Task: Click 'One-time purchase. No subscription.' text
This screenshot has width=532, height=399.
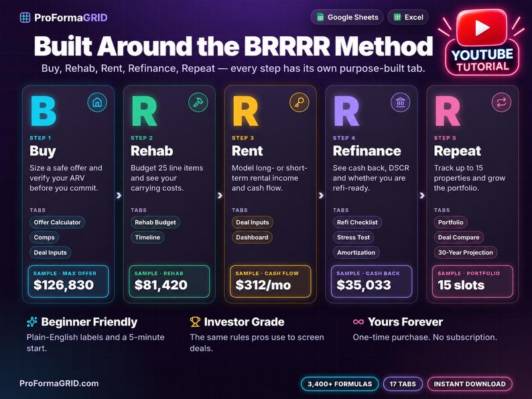Action: pyautogui.click(x=425, y=337)
